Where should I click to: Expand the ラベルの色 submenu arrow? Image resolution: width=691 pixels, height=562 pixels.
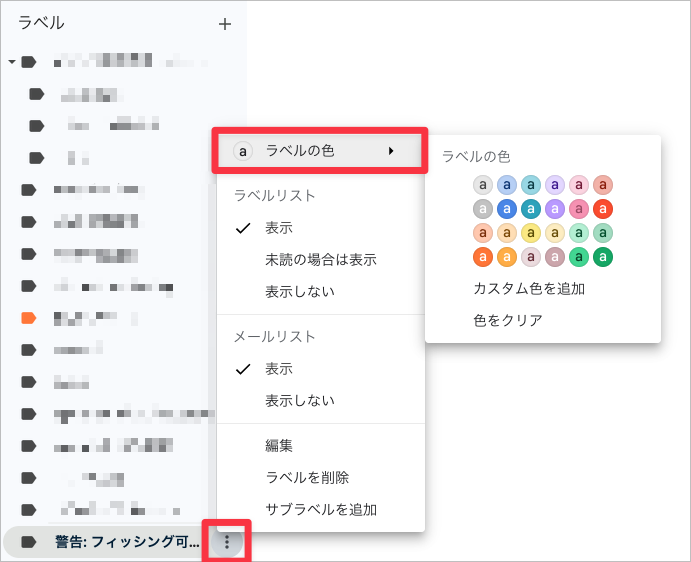pyautogui.click(x=391, y=151)
